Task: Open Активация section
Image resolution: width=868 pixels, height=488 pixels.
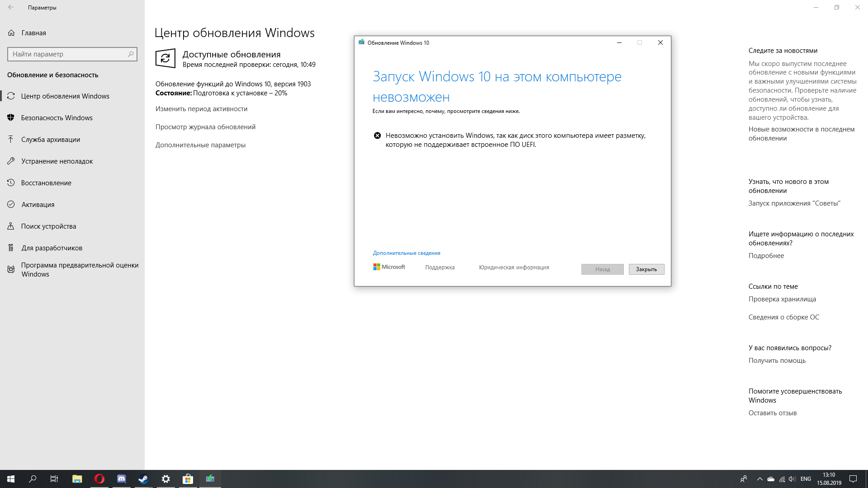Action: click(72, 205)
